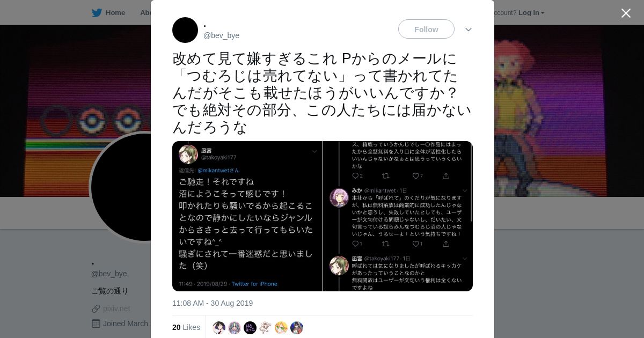Image resolution: width=644 pixels, height=338 pixels.
Task: Open the right screenshot image of the tweet
Action: point(398,216)
